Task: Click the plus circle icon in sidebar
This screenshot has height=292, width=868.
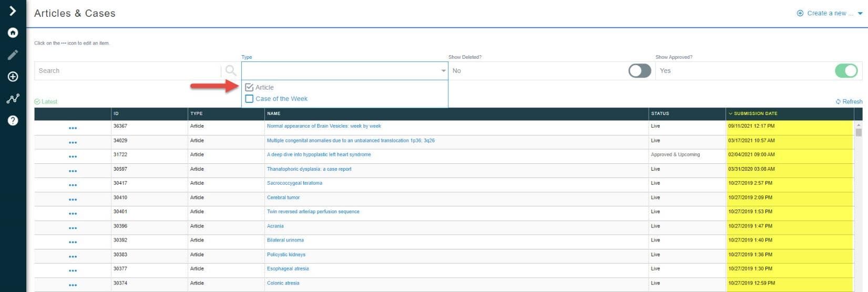Action: (x=13, y=77)
